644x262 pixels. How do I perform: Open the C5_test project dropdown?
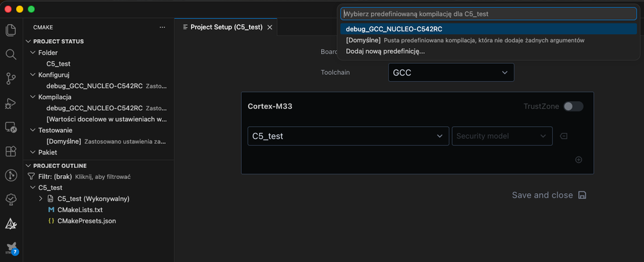(348, 136)
